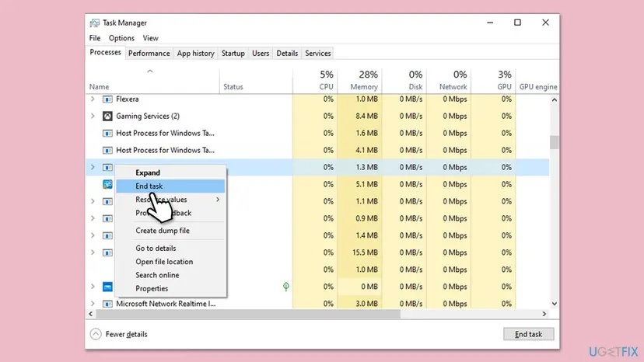
Task: Click the horizontal scrollbar right arrow
Action: (544, 314)
